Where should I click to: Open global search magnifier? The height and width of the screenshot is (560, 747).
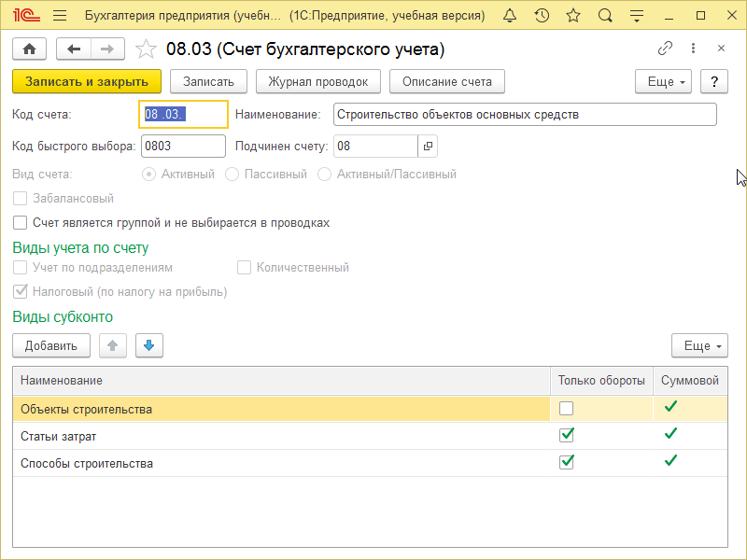[605, 16]
